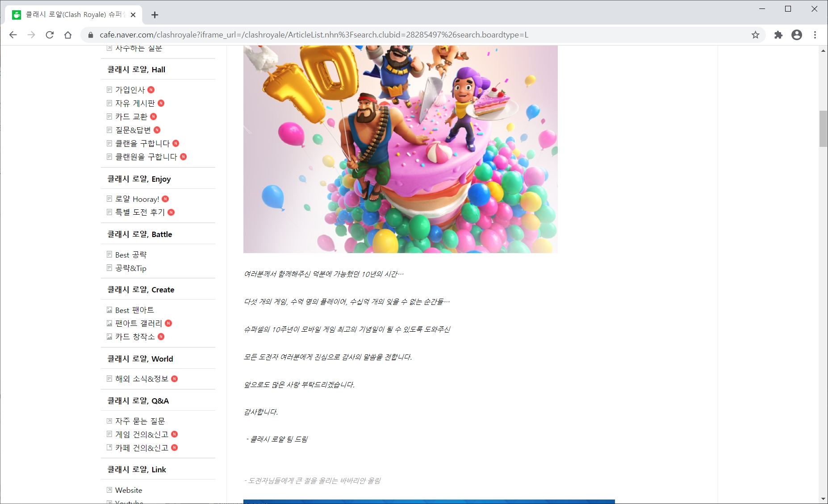The image size is (828, 504).
Task: Click the scrollbar down arrow
Action: click(823, 499)
